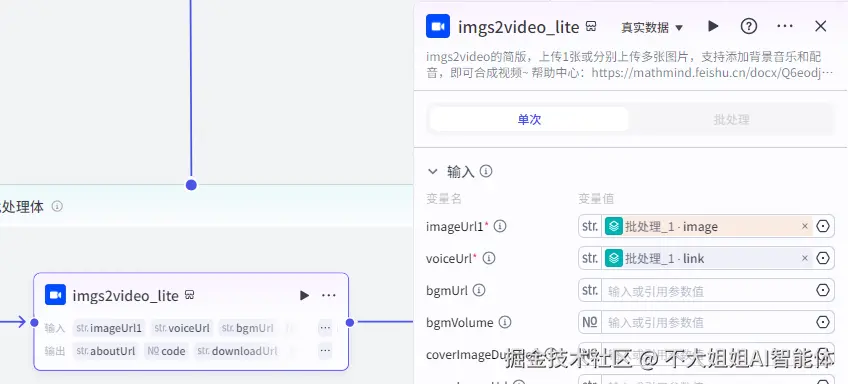This screenshot has height=384, width=848.
Task: Select the str.aboutUrl output chip
Action: [105, 351]
